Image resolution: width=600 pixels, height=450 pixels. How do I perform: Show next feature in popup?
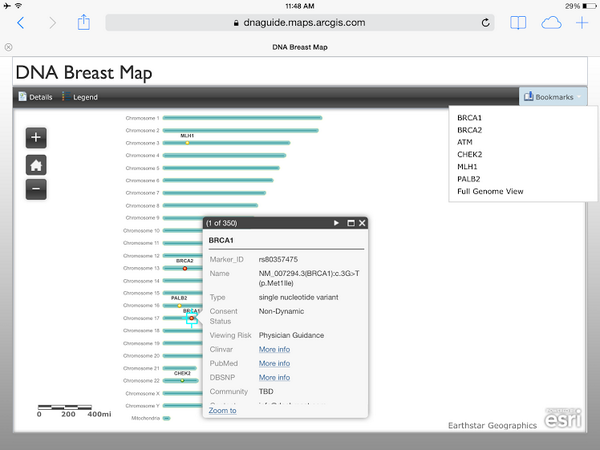[336, 223]
